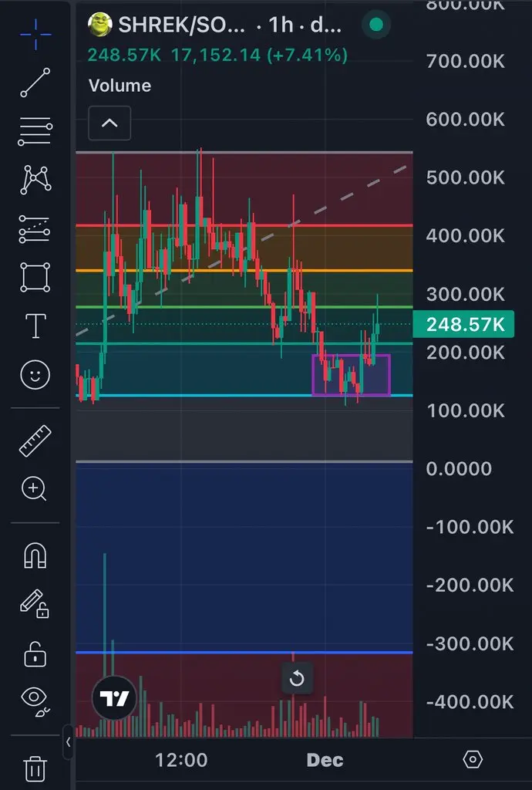
Task: Activate the zoom in tool
Action: coord(34,488)
